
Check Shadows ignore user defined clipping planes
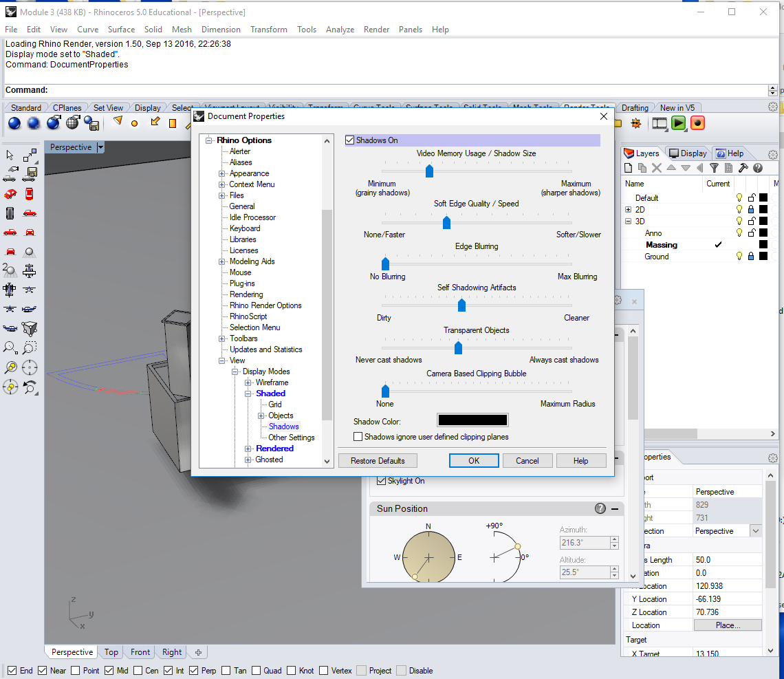[358, 436]
